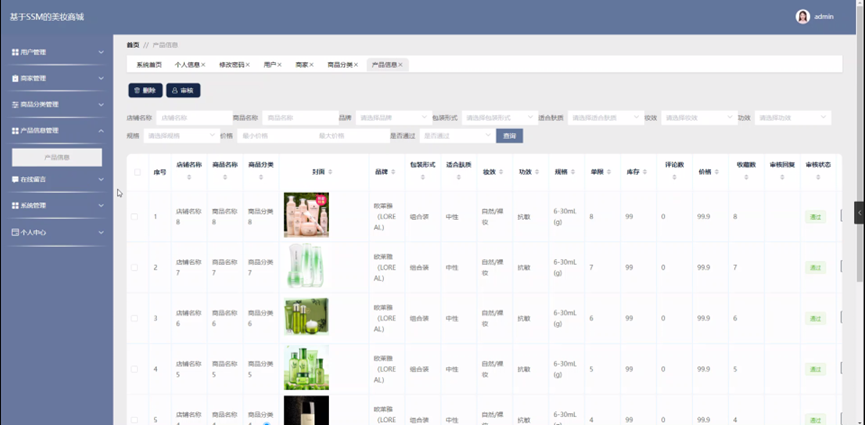Sort table by 封面 column arrows
865x425 pixels.
point(330,172)
